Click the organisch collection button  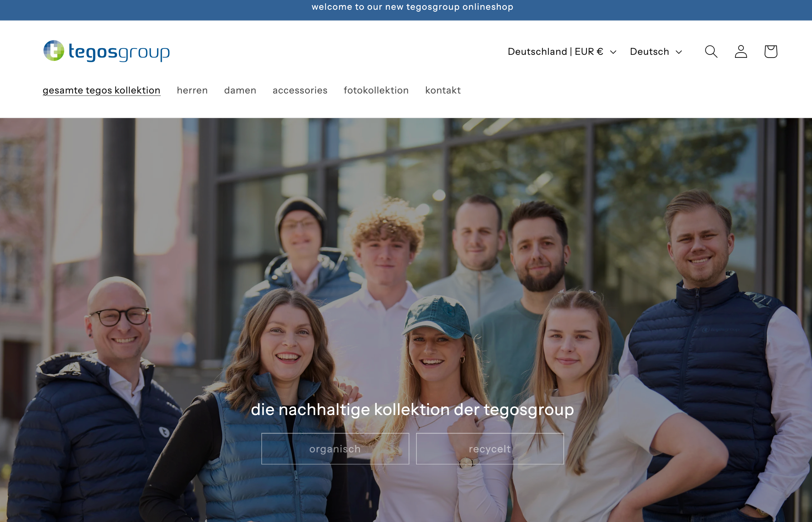coord(335,448)
